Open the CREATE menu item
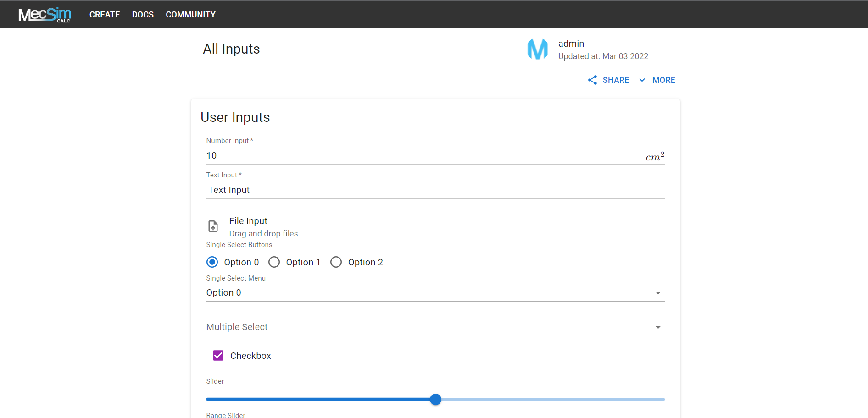 [x=105, y=15]
